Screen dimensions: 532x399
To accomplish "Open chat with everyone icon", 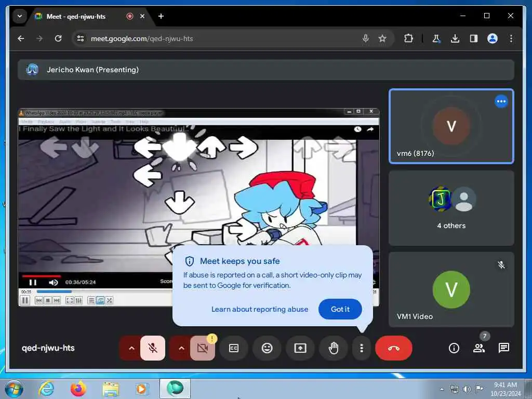I will pos(504,348).
